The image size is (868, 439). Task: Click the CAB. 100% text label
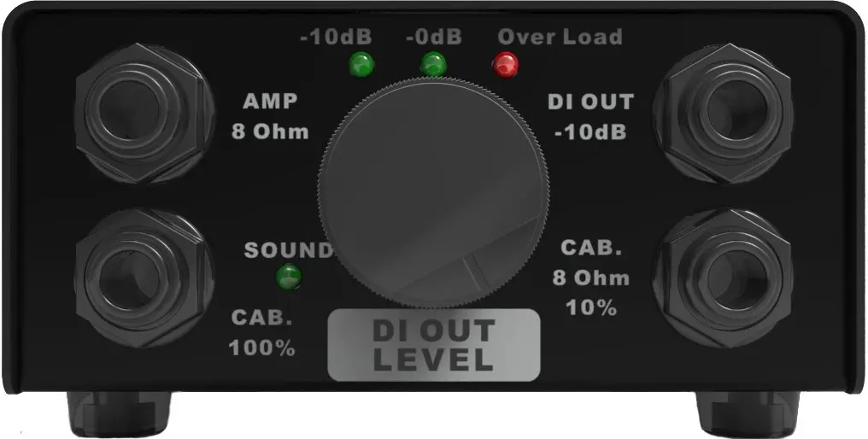261,333
